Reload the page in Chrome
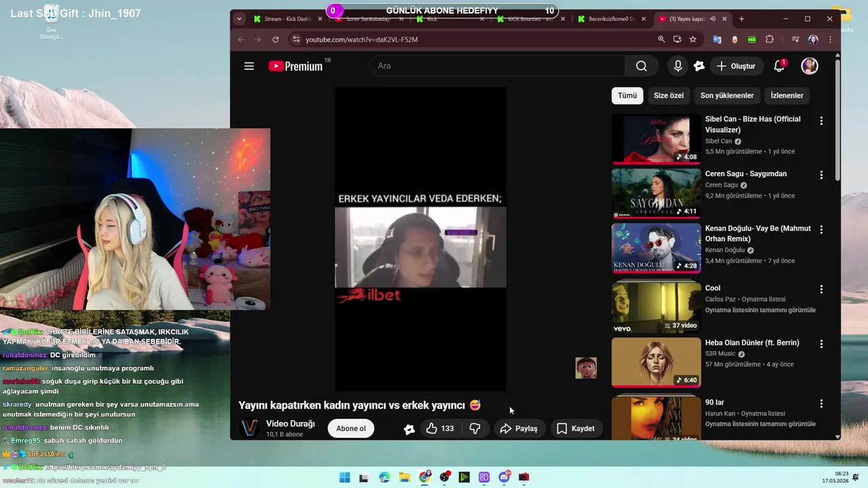Screen dimensions: 868x488 click(x=275, y=39)
